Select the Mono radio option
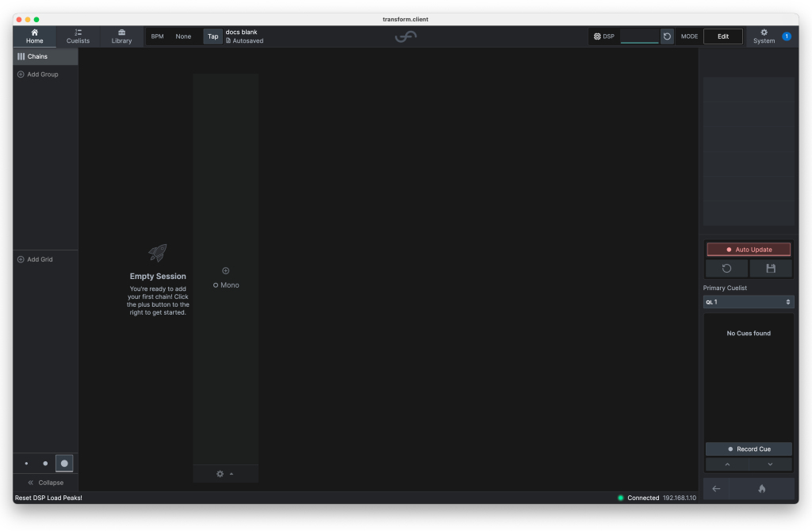The image size is (812, 531). [216, 285]
